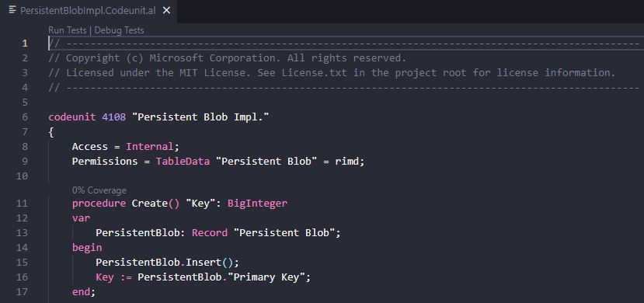
Task: Click the Create procedure name
Action: pyautogui.click(x=149, y=204)
